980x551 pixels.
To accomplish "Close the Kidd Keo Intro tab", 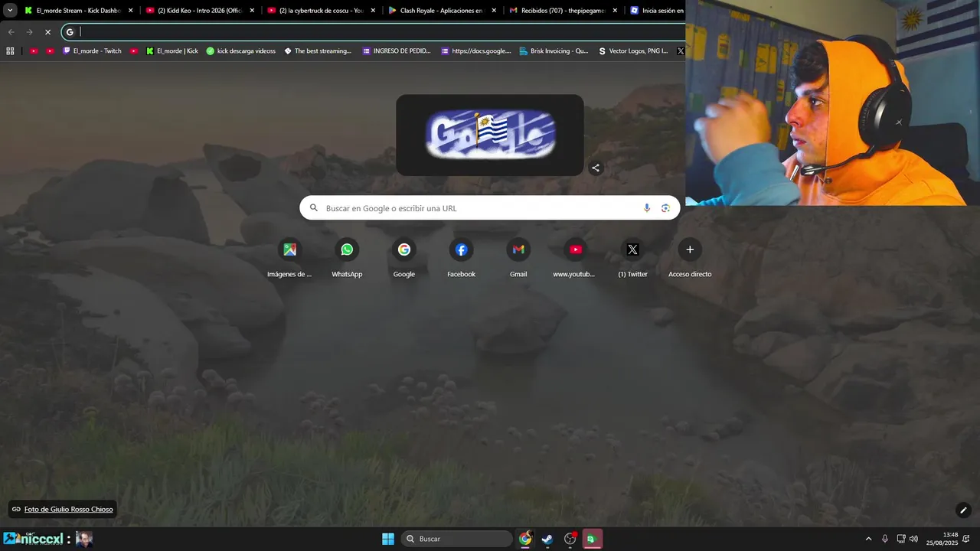I will click(x=252, y=11).
